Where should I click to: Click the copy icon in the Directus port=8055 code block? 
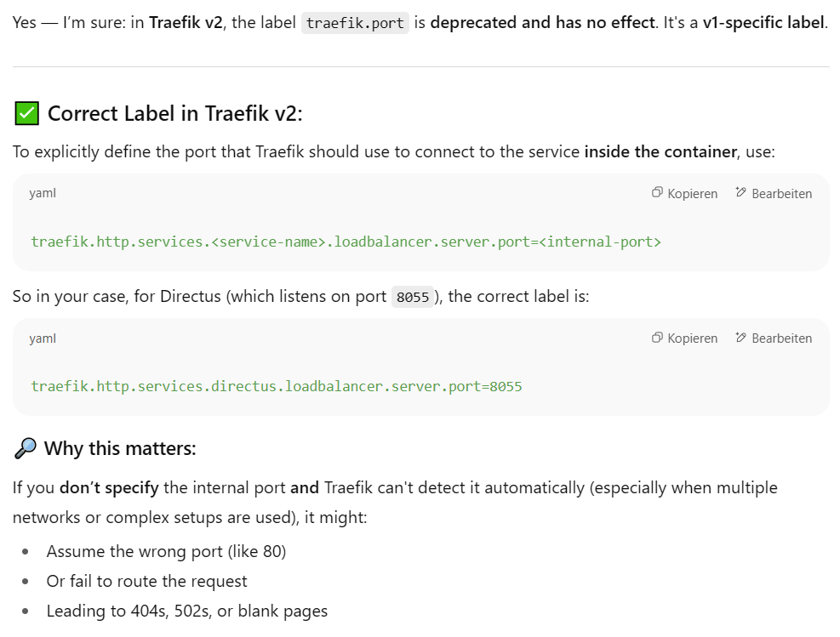click(x=657, y=338)
